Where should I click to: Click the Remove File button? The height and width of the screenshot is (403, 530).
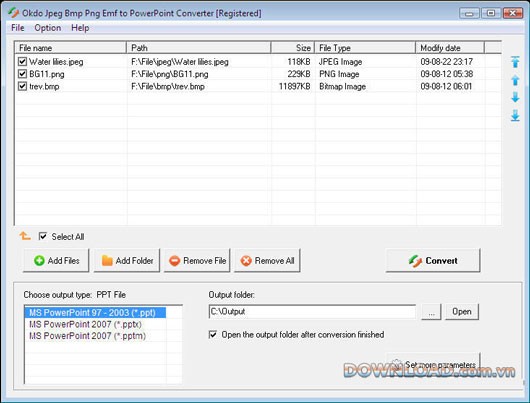[x=197, y=260]
